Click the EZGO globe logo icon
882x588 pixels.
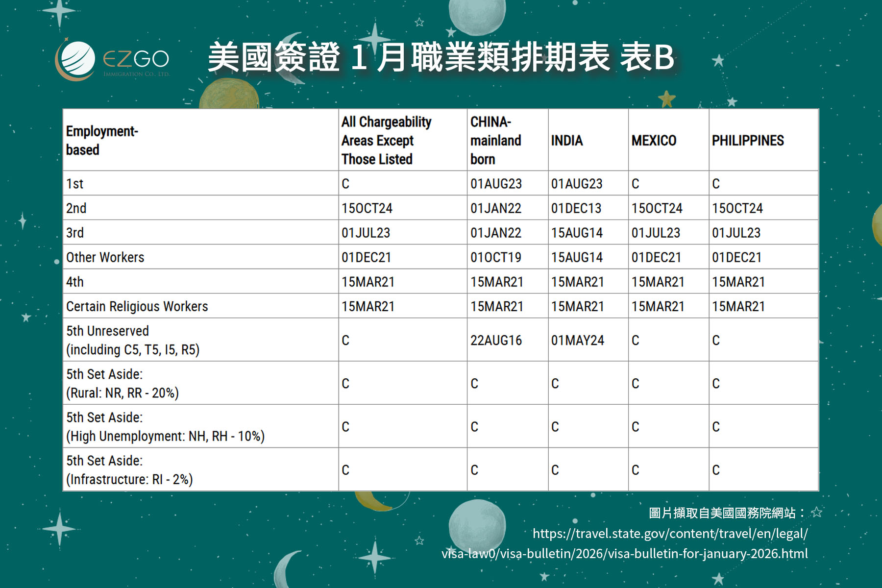(76, 60)
